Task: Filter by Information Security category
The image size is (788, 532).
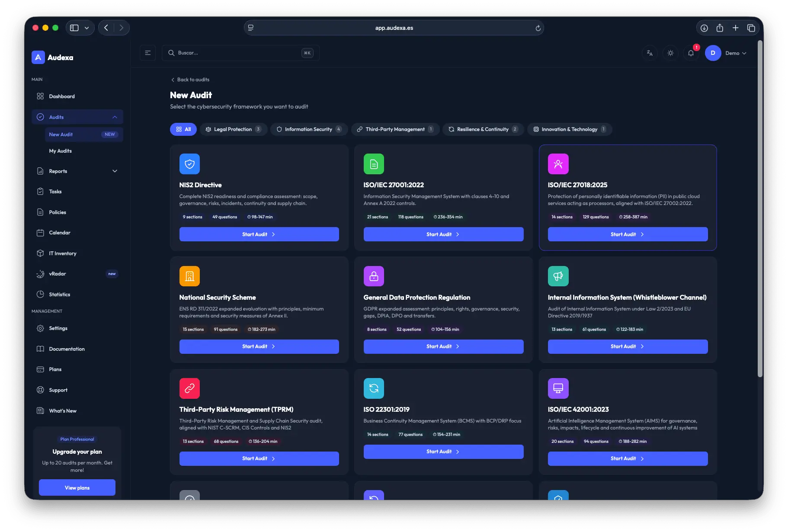Action: point(309,129)
